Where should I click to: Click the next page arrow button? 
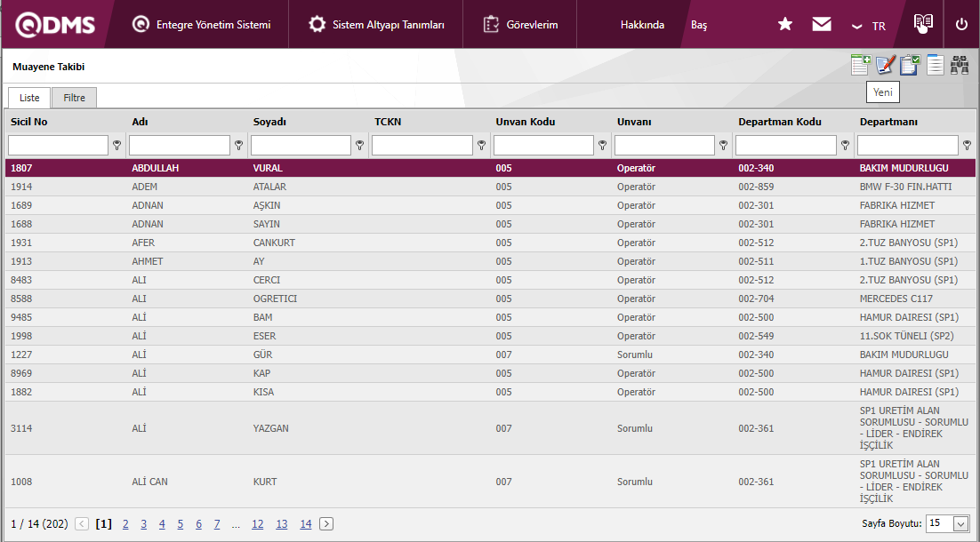(x=326, y=524)
